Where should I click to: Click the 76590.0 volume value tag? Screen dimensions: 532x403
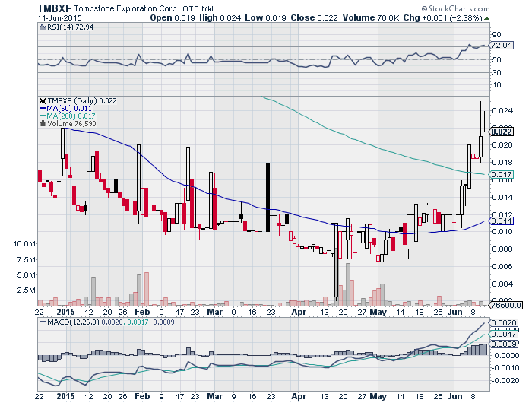(506, 305)
